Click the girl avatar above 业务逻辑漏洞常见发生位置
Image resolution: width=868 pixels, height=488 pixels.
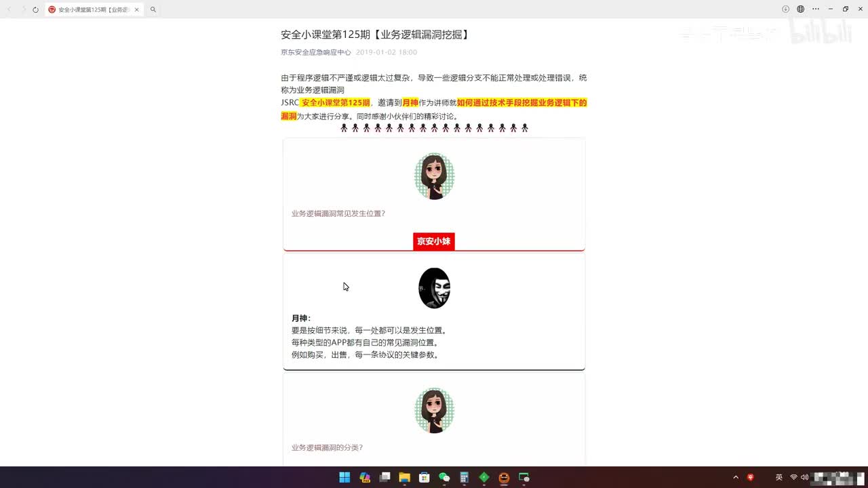tap(434, 176)
